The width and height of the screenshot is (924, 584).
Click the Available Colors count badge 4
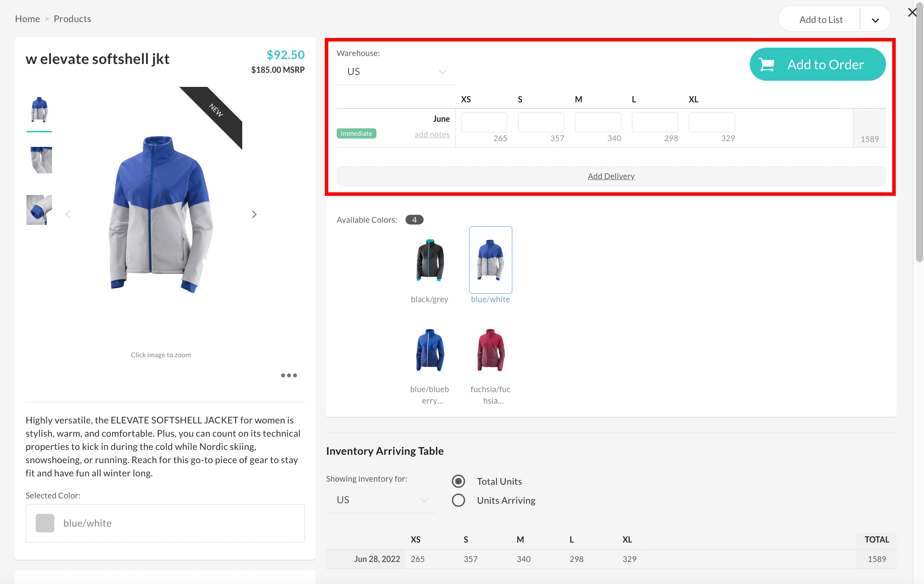[x=414, y=220]
